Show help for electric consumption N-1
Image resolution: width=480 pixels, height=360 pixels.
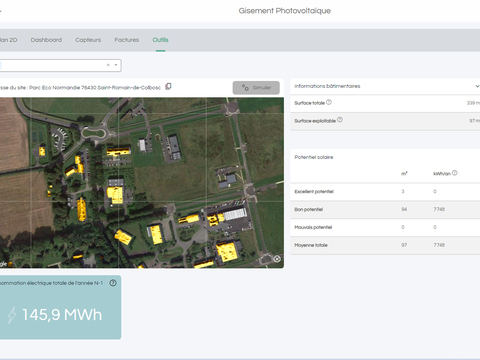113,283
